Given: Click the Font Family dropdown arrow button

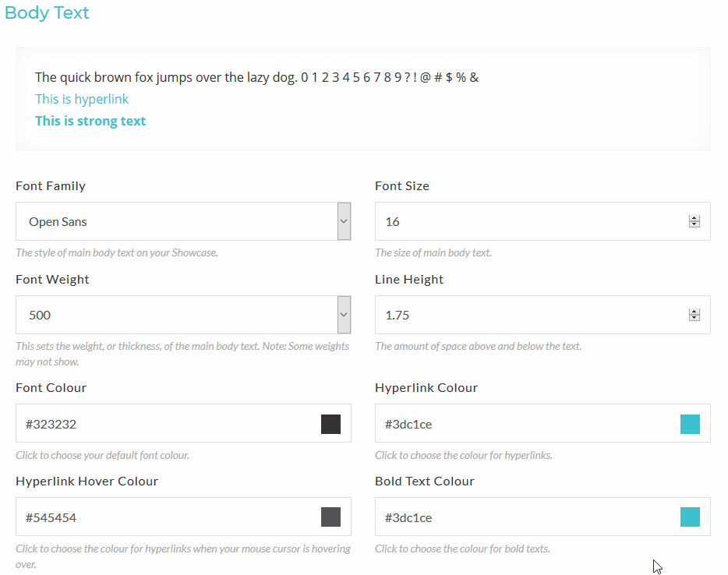Looking at the screenshot, I should (344, 221).
